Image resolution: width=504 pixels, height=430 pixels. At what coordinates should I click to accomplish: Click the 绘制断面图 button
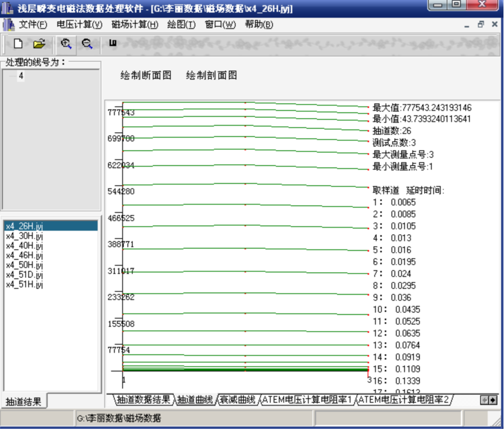(x=146, y=75)
